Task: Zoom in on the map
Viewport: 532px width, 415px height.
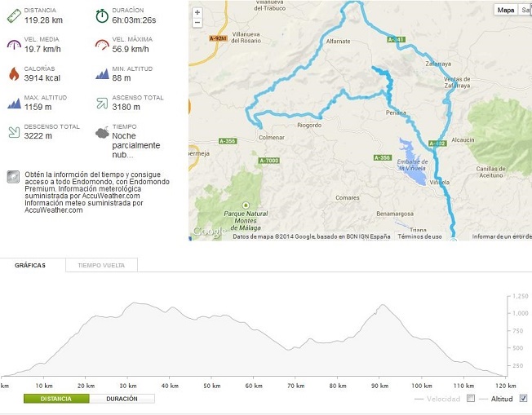Action: click(x=197, y=12)
